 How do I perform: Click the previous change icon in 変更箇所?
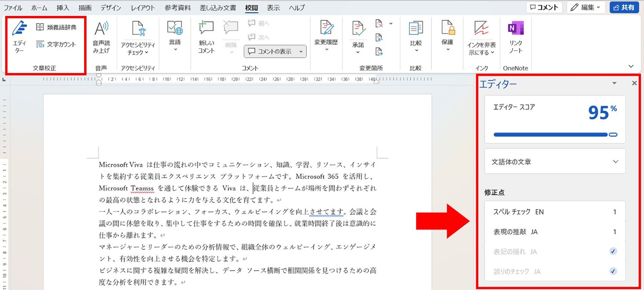[x=379, y=38]
